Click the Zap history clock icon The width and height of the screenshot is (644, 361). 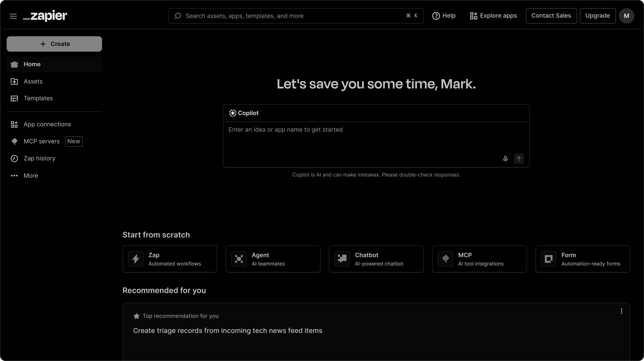click(x=14, y=158)
